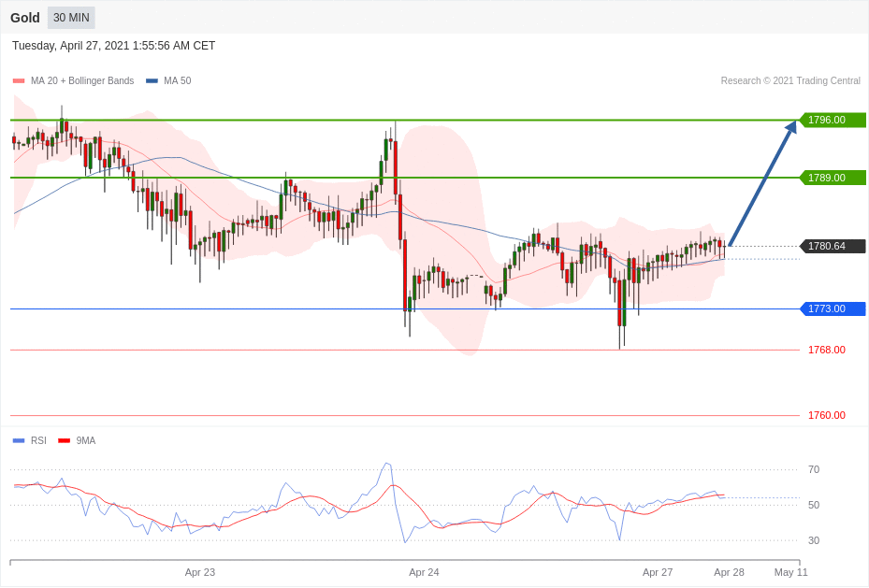Click the blue upward forecast arrow head

tap(791, 127)
